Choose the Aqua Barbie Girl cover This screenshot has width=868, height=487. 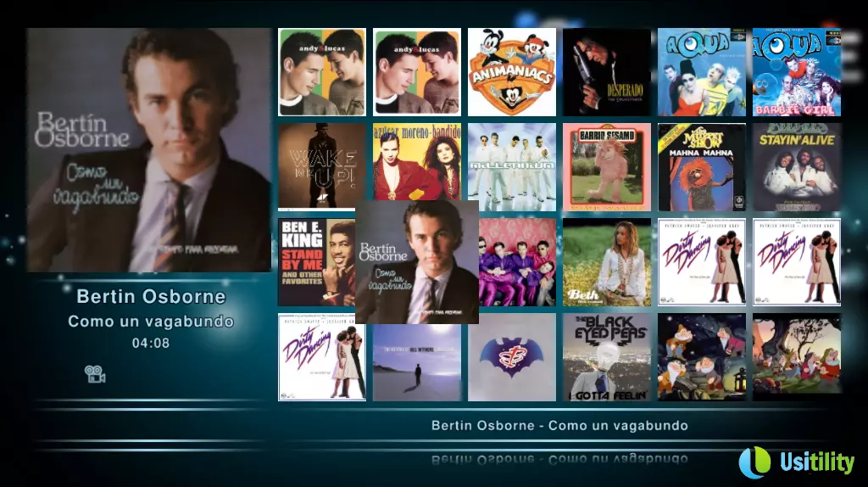coord(797,72)
